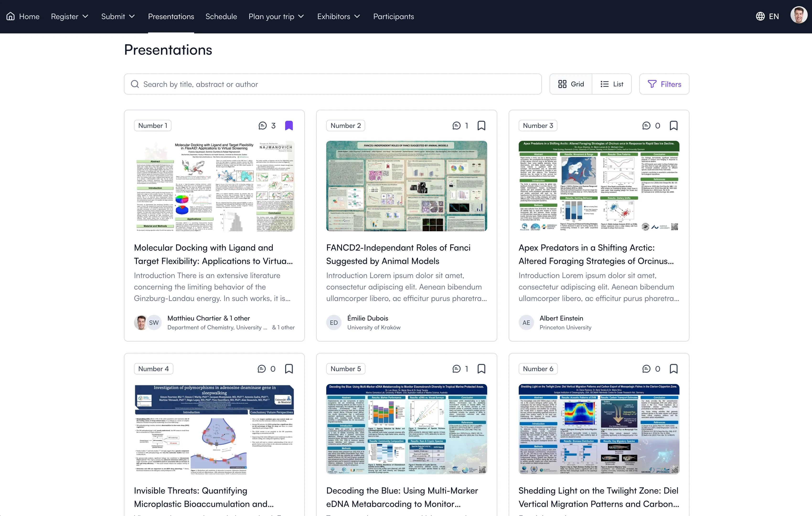Open the EN language selector
Image resolution: width=812 pixels, height=516 pixels.
click(768, 16)
